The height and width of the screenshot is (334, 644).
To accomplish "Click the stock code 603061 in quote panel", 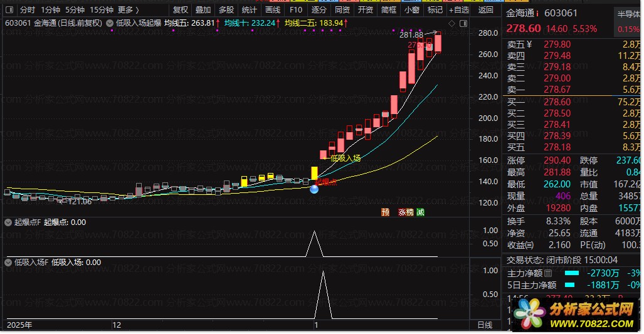I will [x=561, y=13].
